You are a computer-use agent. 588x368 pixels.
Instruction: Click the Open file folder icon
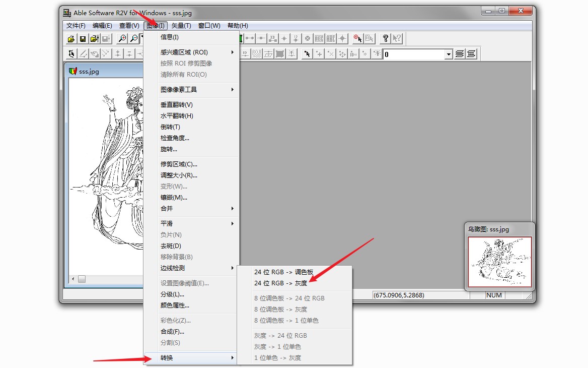[x=71, y=39]
